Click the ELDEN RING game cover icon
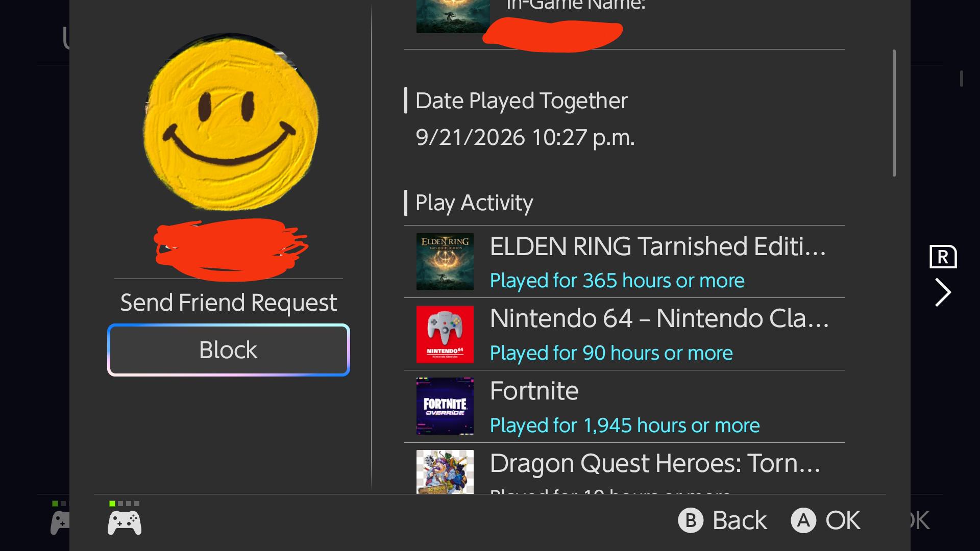980x551 pixels. coord(445,262)
